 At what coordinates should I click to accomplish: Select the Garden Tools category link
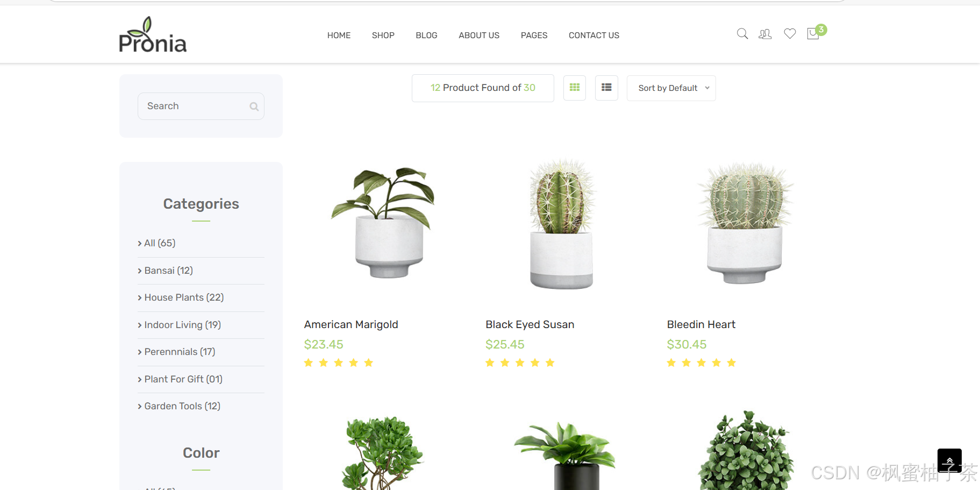coord(179,406)
